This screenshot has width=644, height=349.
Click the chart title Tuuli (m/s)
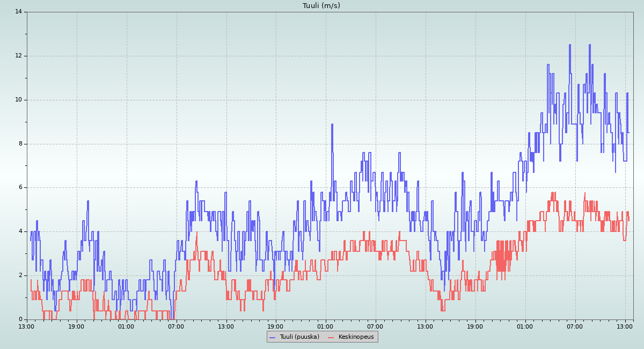pos(321,6)
